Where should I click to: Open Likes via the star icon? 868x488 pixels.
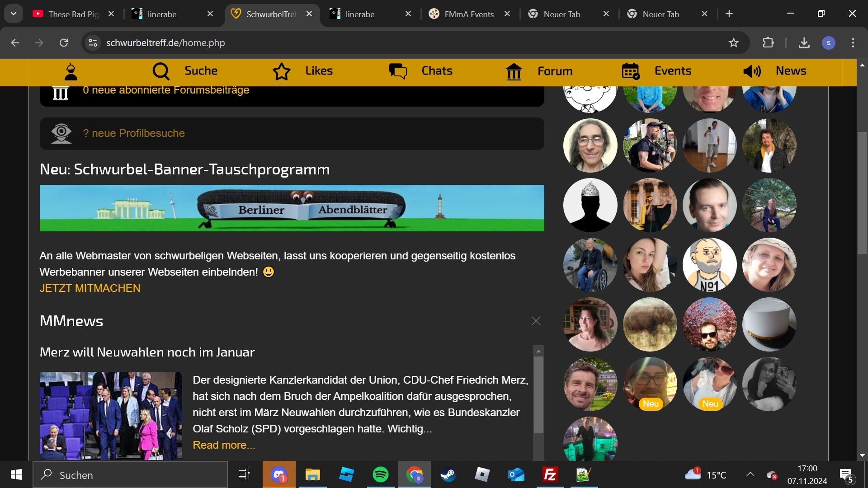[x=281, y=71]
